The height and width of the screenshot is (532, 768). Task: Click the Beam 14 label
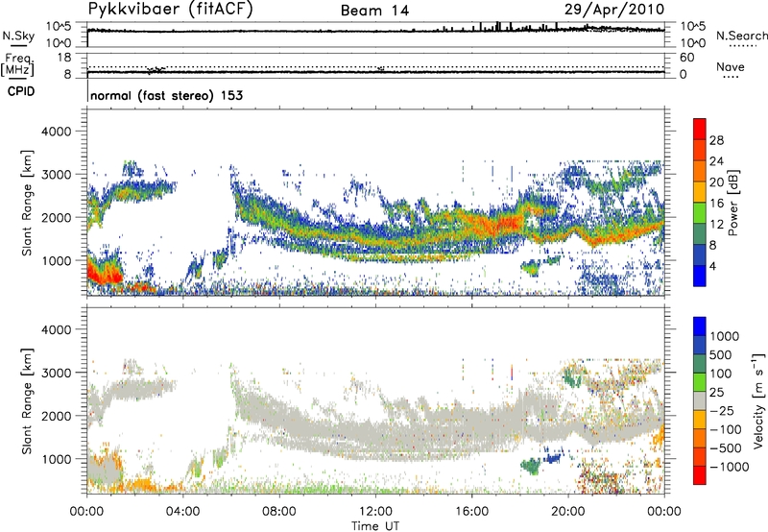click(374, 11)
